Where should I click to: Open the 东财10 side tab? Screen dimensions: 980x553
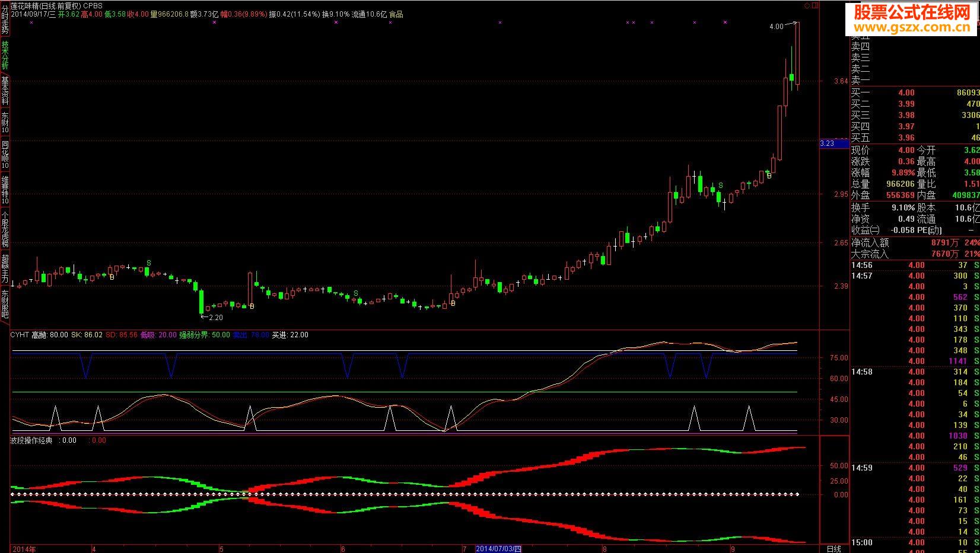click(5, 123)
